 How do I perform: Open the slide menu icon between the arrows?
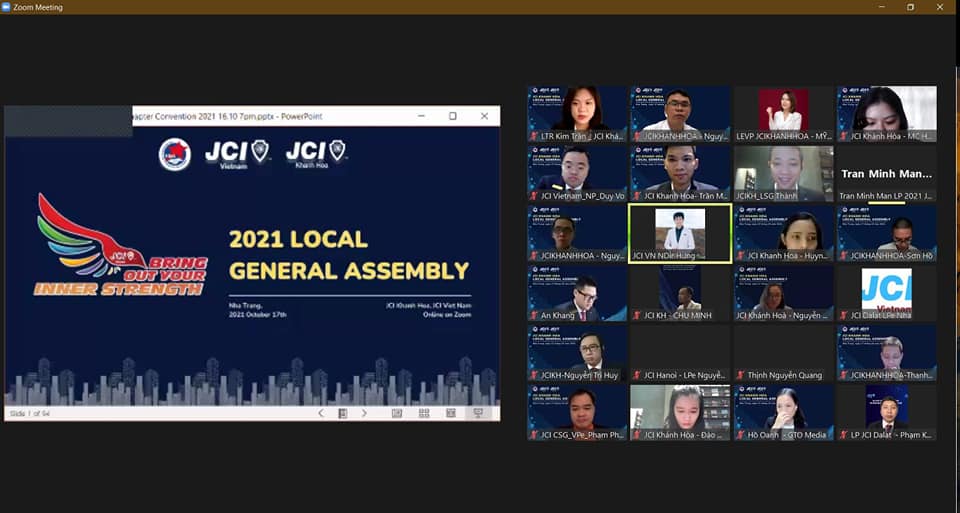pyautogui.click(x=342, y=413)
